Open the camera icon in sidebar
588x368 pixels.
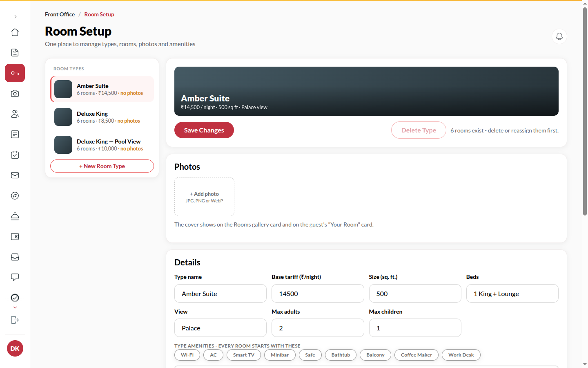coord(15,94)
